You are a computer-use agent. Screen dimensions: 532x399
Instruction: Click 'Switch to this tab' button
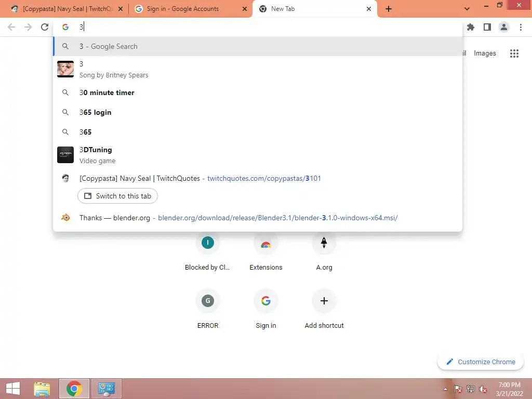click(117, 196)
